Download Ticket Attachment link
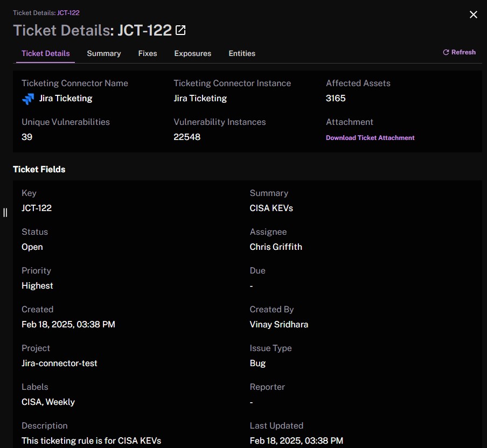The height and width of the screenshot is (448, 487). point(370,138)
